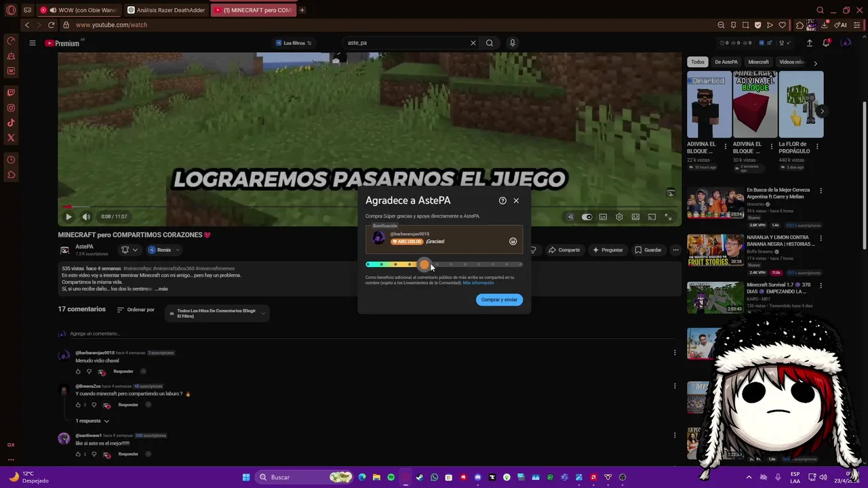Open the more actions menu beside Guardar
Image resolution: width=868 pixels, height=488 pixels.
click(675, 250)
